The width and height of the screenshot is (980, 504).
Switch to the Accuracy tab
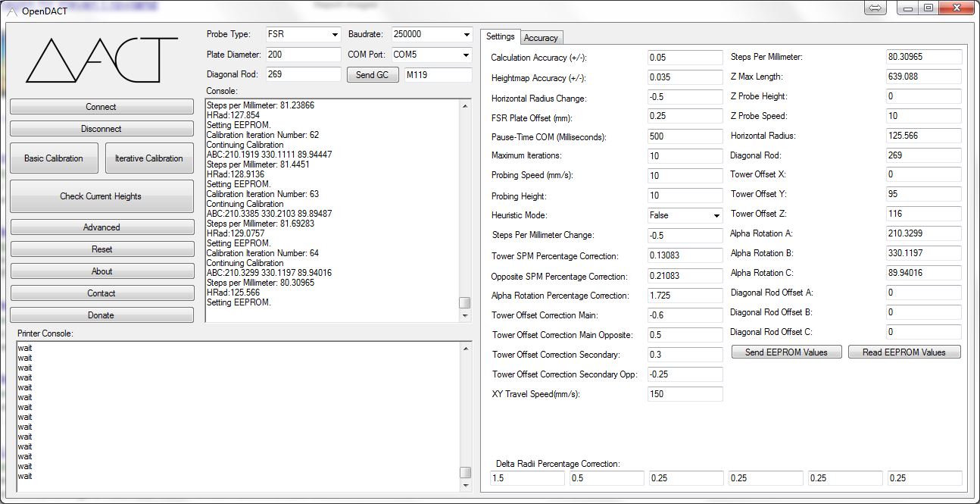click(x=541, y=37)
